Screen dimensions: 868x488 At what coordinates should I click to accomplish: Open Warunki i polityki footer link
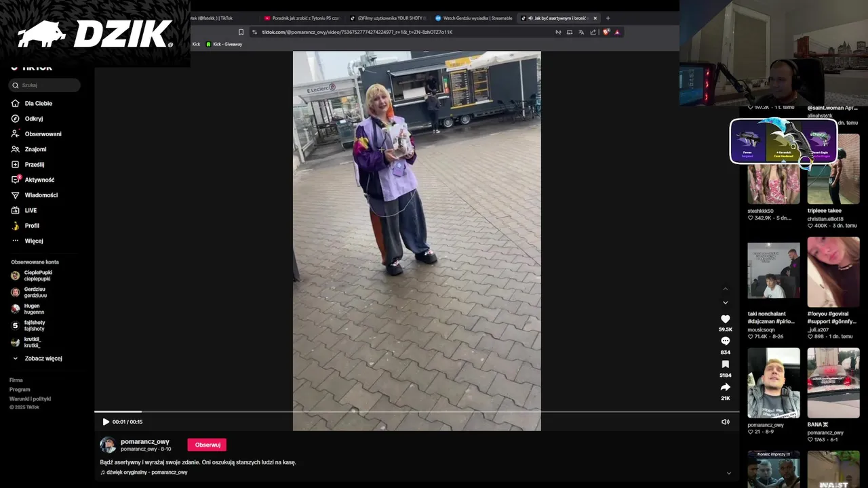pos(30,399)
